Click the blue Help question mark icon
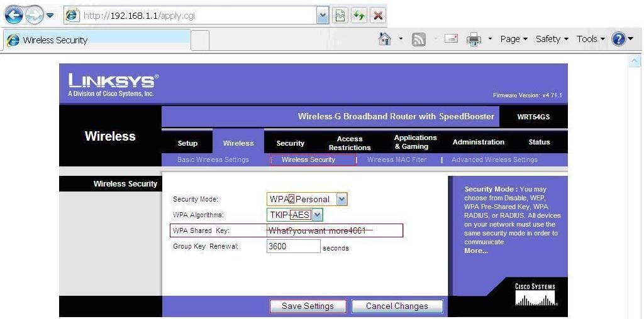The width and height of the screenshot is (644, 319). (619, 40)
